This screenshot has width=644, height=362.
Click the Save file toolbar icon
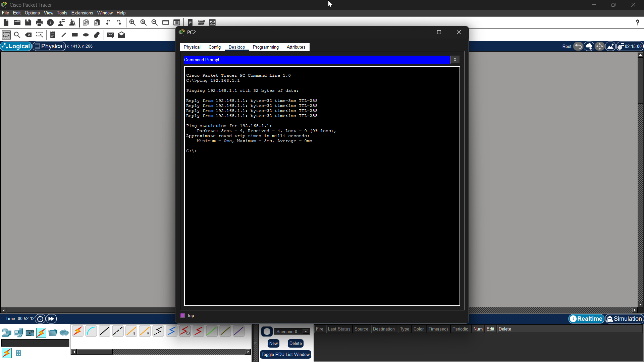pyautogui.click(x=28, y=22)
